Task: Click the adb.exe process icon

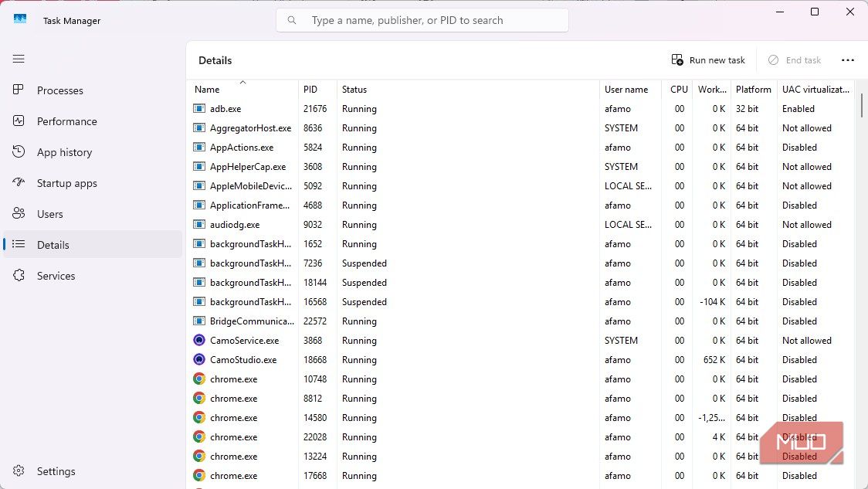Action: (199, 109)
